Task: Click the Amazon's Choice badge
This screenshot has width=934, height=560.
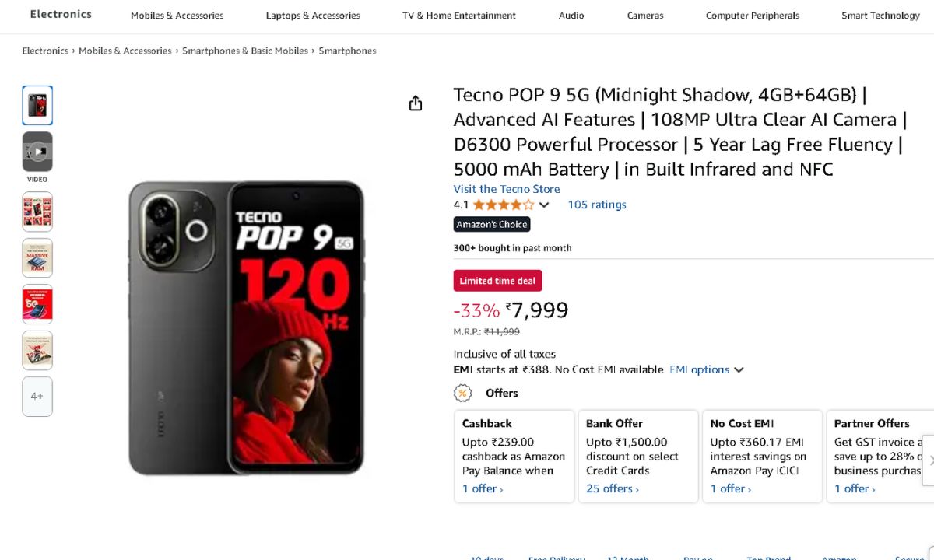Action: pyautogui.click(x=492, y=224)
